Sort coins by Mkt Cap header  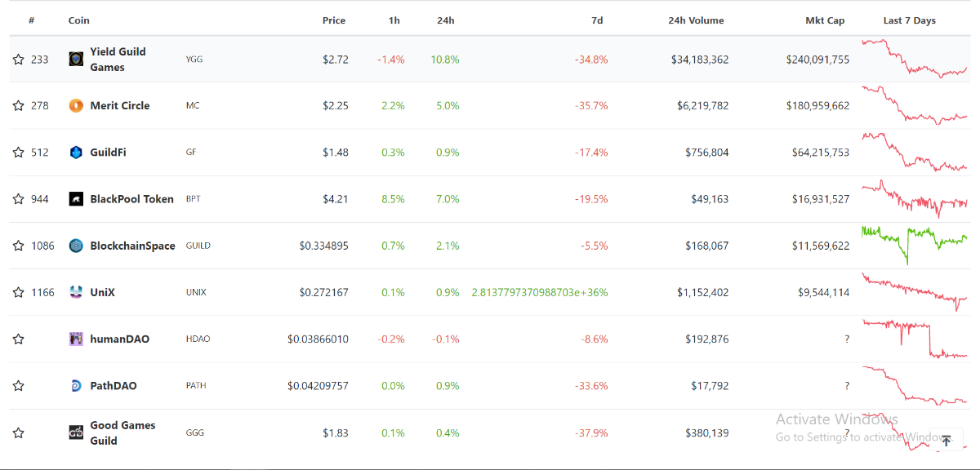point(825,20)
